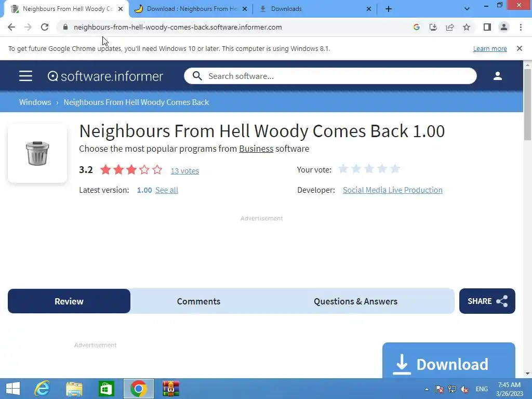Open WinRAR from the taskbar

[x=170, y=389]
